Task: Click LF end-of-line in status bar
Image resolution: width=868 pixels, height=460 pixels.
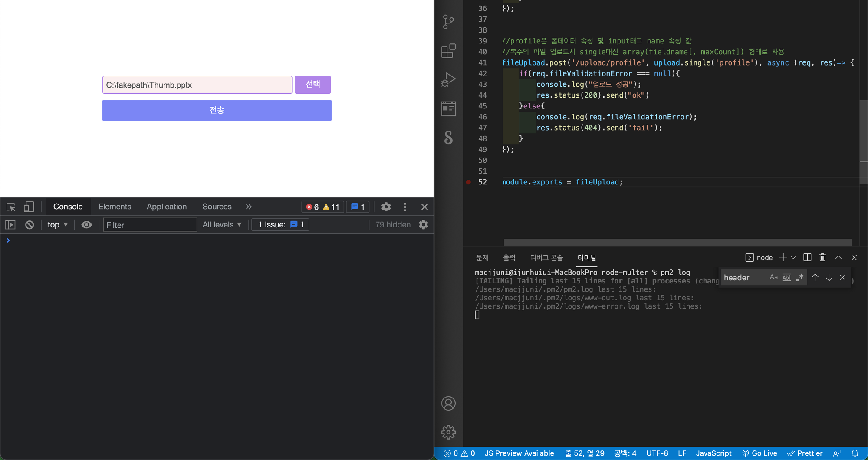Action: pyautogui.click(x=682, y=453)
